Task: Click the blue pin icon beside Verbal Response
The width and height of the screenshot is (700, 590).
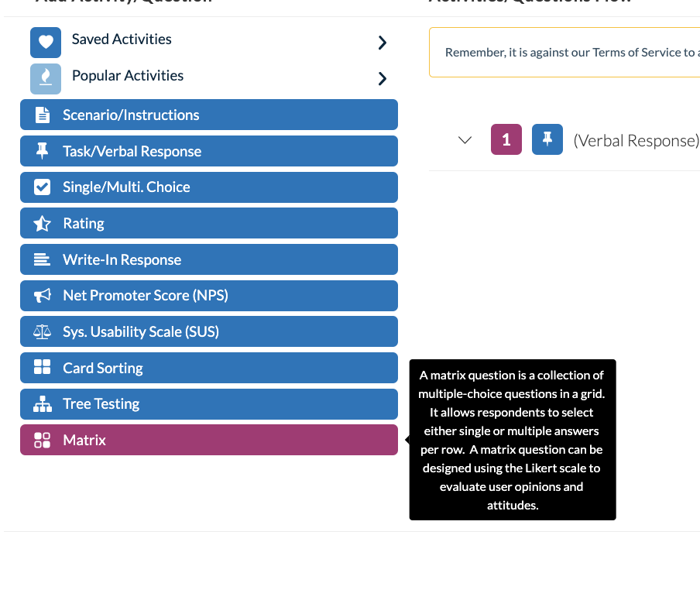Action: point(547,139)
